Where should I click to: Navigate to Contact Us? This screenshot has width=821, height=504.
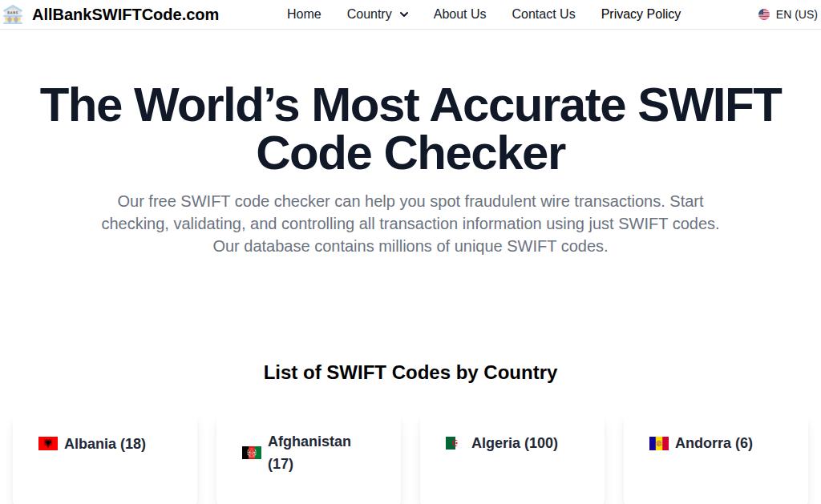pyautogui.click(x=544, y=14)
